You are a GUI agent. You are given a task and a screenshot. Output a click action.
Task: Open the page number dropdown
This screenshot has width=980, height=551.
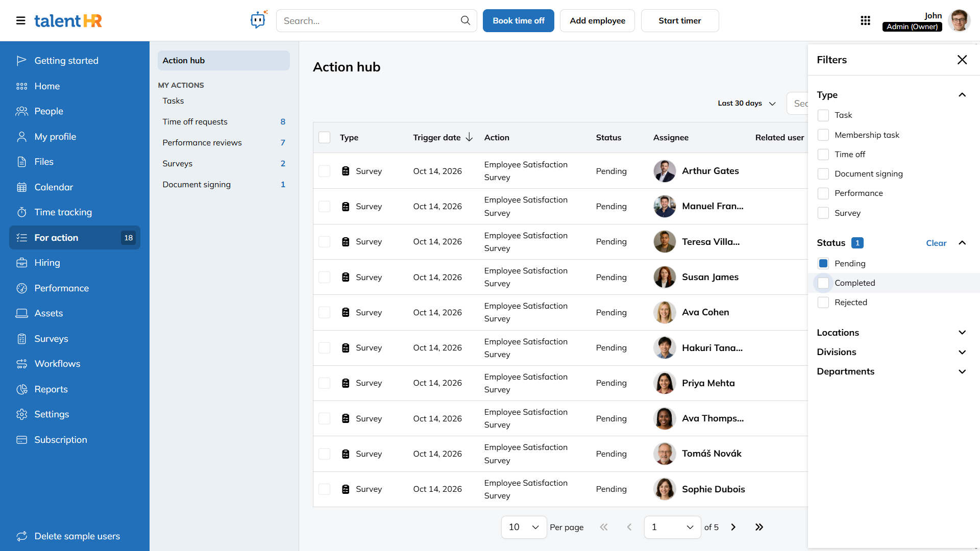pos(672,527)
